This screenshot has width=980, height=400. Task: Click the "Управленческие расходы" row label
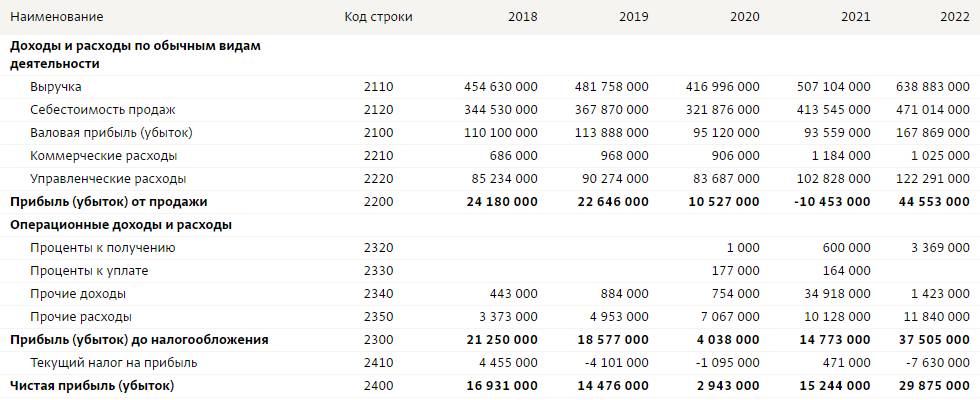108,179
